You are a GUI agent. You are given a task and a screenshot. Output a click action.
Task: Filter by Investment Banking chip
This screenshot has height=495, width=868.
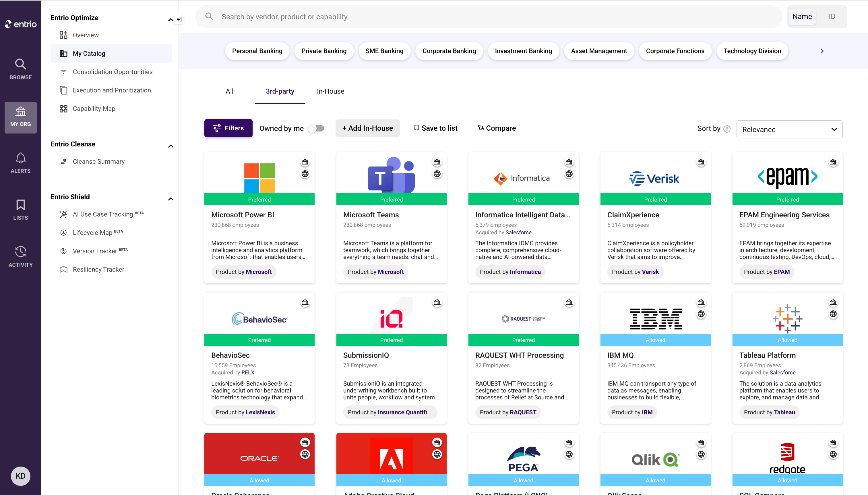point(523,51)
